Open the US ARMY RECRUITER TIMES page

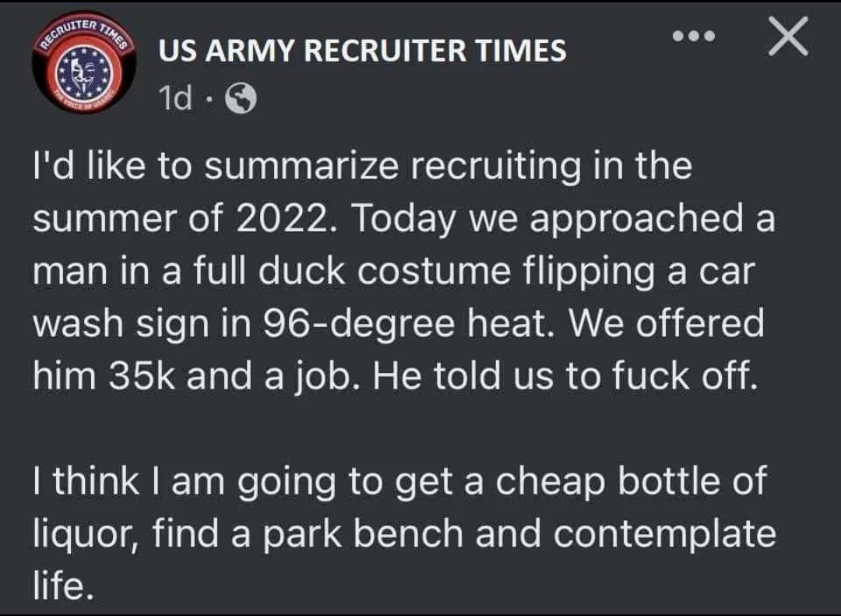(363, 51)
